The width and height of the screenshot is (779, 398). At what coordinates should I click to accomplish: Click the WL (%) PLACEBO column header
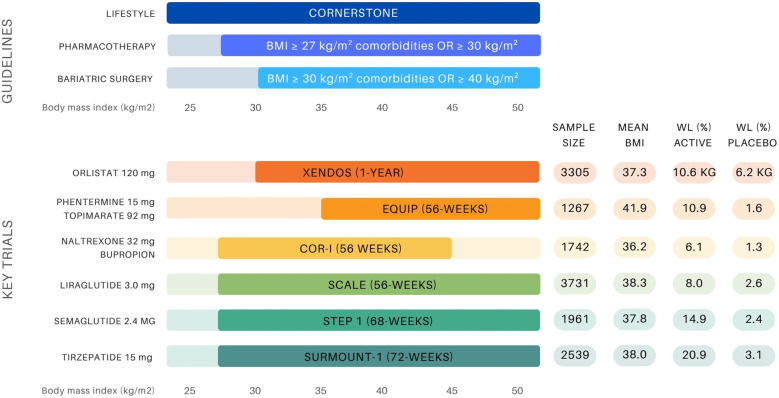click(752, 135)
